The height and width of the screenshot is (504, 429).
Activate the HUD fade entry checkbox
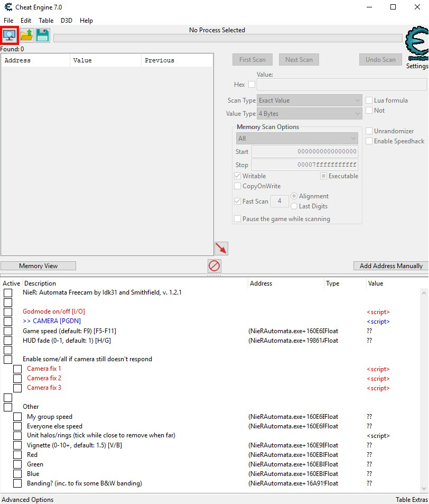tap(8, 341)
